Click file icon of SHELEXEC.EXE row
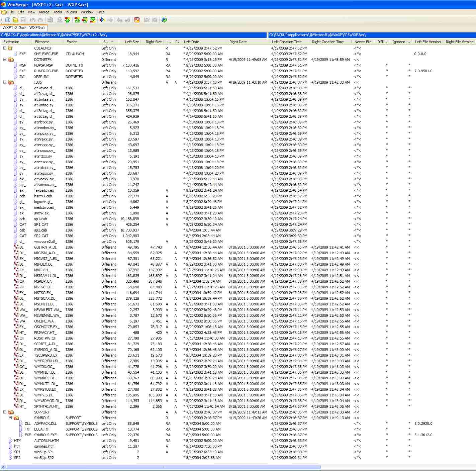The height and width of the screenshot is (471, 476). pyautogui.click(x=16, y=54)
